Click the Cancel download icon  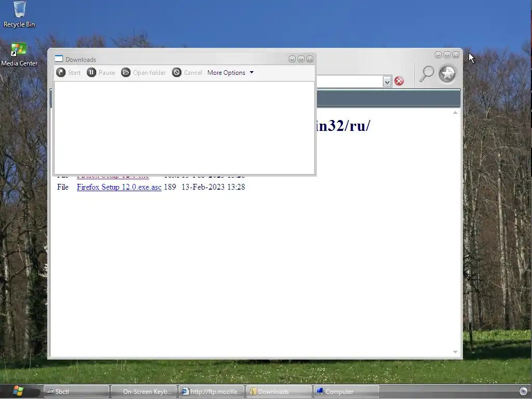pyautogui.click(x=177, y=72)
